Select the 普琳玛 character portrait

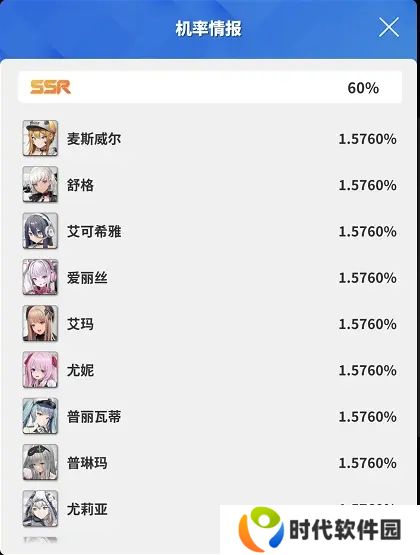pyautogui.click(x=40, y=463)
